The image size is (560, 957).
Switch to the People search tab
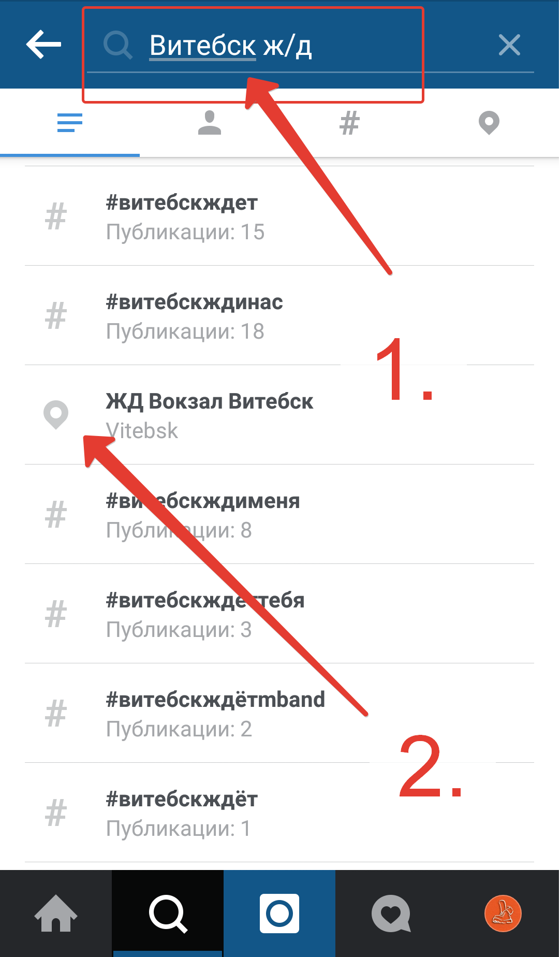tap(210, 123)
